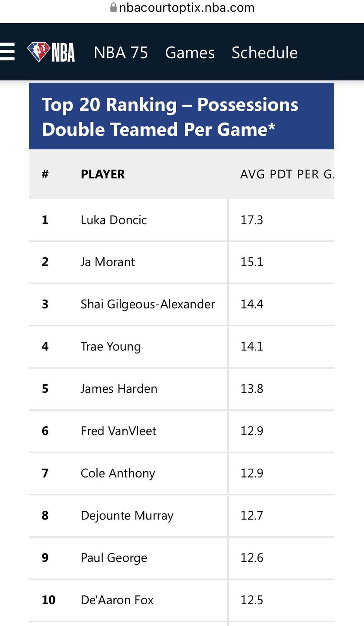Click Dejounte Murray player name
The width and height of the screenshot is (364, 626).
[x=127, y=516]
